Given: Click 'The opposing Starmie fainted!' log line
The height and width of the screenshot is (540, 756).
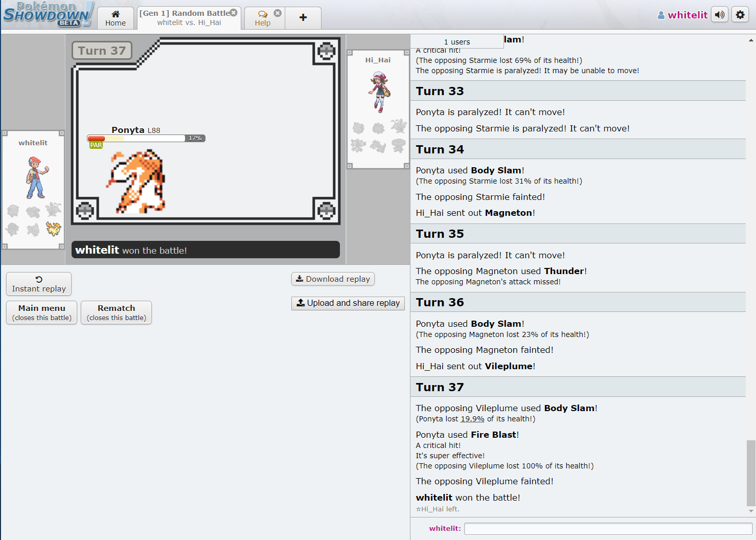Looking at the screenshot, I should click(x=480, y=197).
